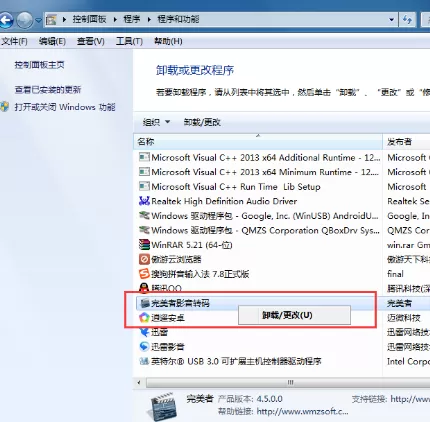The image size is (430, 422).
Task: Click the 逍遥安卓 program icon
Action: [x=144, y=318]
